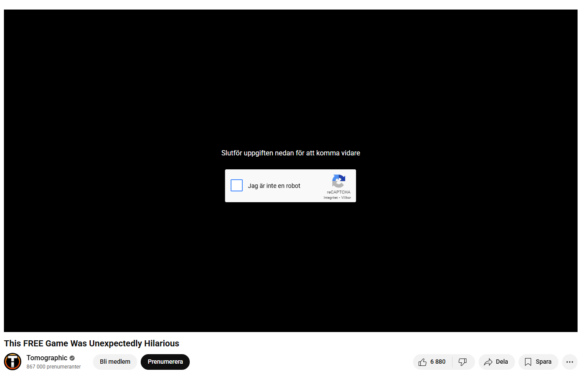Like the video with thumbs up icon
The image size is (588, 375).
[x=423, y=362]
